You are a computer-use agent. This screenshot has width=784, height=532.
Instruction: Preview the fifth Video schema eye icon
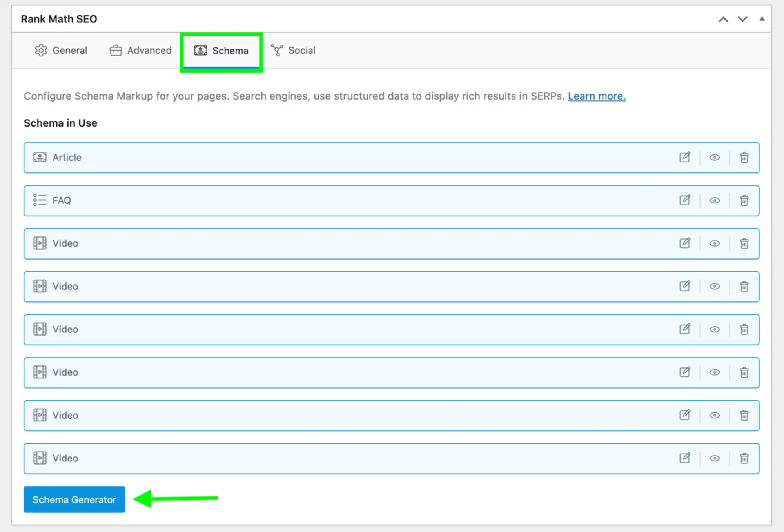click(715, 415)
